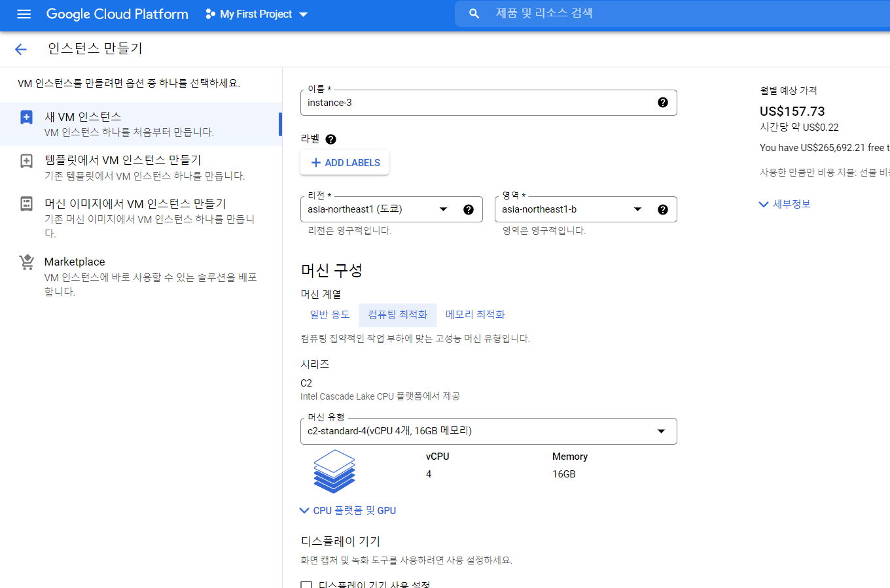Click the Marketplace shopping cart icon
The image size is (890, 588).
[x=26, y=262]
